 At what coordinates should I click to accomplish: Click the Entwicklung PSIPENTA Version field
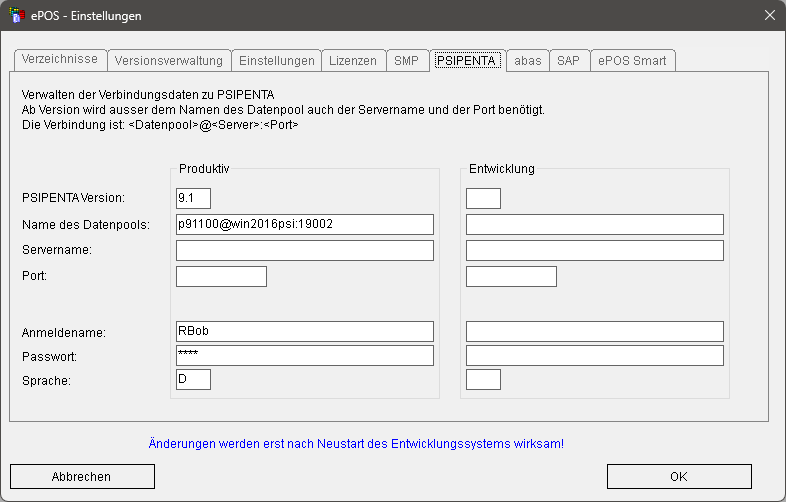pos(483,198)
